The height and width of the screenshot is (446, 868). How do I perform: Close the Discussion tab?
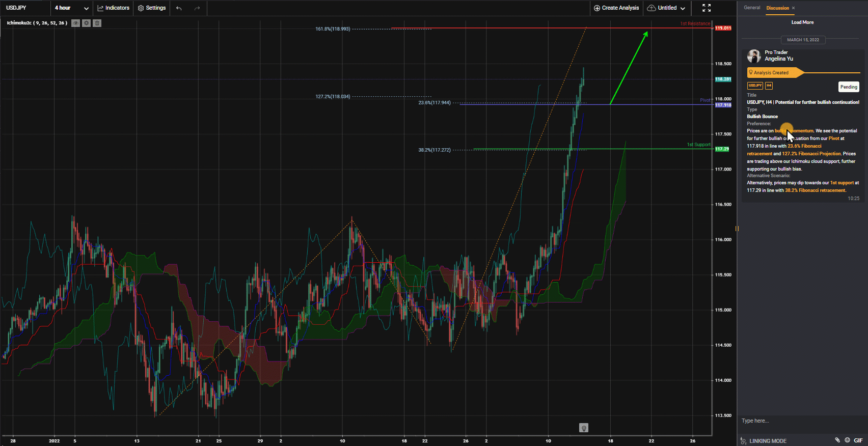[x=793, y=8]
